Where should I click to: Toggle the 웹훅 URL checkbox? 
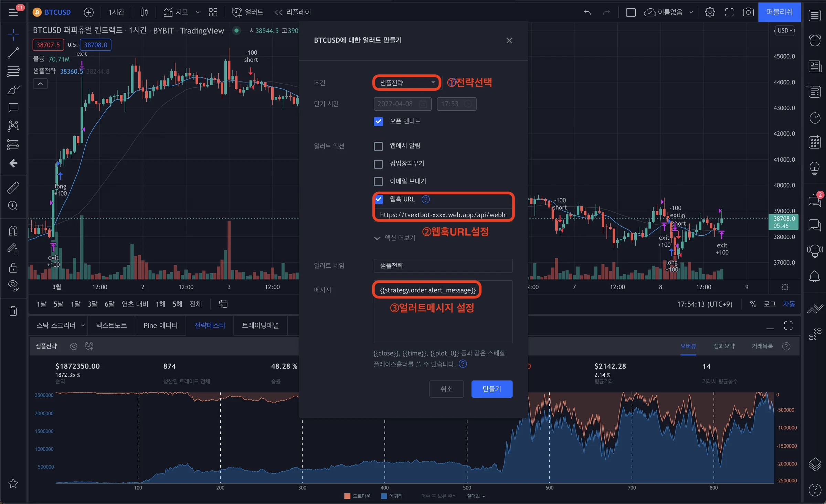coord(378,199)
